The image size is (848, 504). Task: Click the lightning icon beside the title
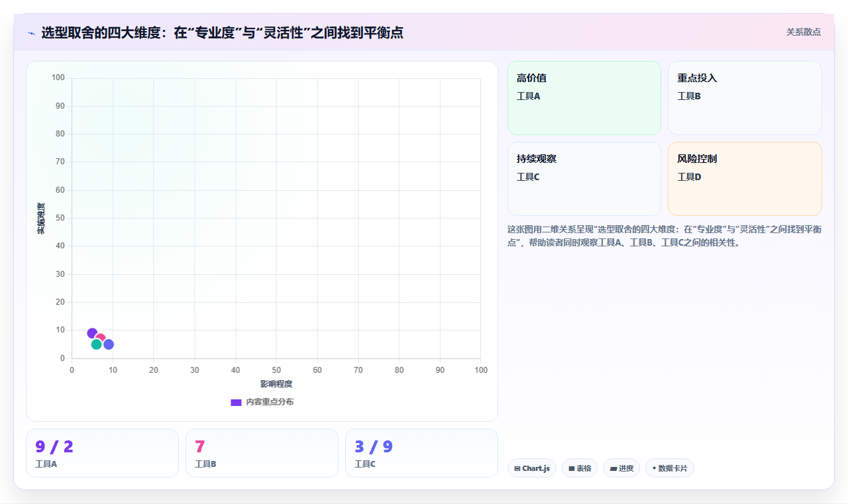32,33
